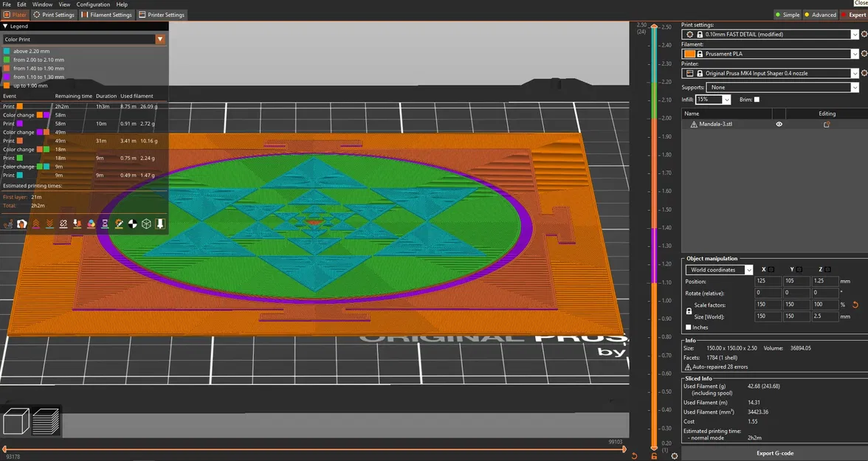
Task: Click right thumb of horizontal moves slider
Action: [624, 448]
